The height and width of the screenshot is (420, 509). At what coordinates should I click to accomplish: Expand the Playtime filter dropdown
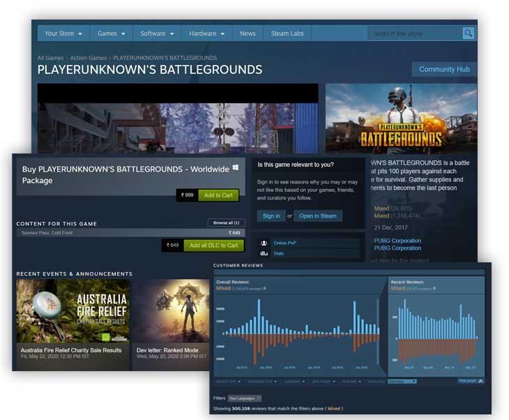pos(351,382)
